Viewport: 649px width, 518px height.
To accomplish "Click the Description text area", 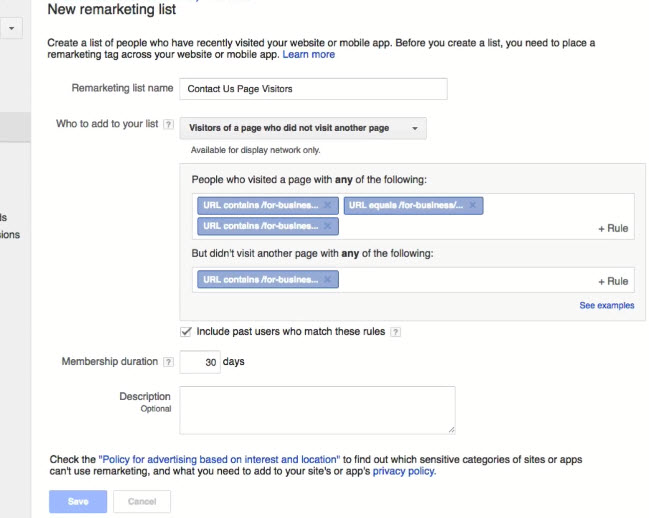I will 317,410.
